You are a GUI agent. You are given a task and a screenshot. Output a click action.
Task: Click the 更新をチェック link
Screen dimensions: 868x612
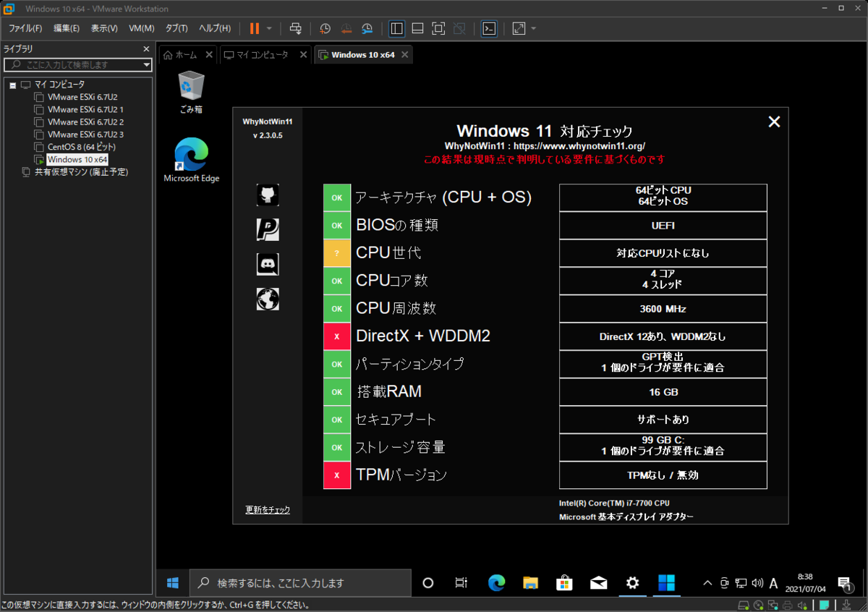click(x=268, y=510)
